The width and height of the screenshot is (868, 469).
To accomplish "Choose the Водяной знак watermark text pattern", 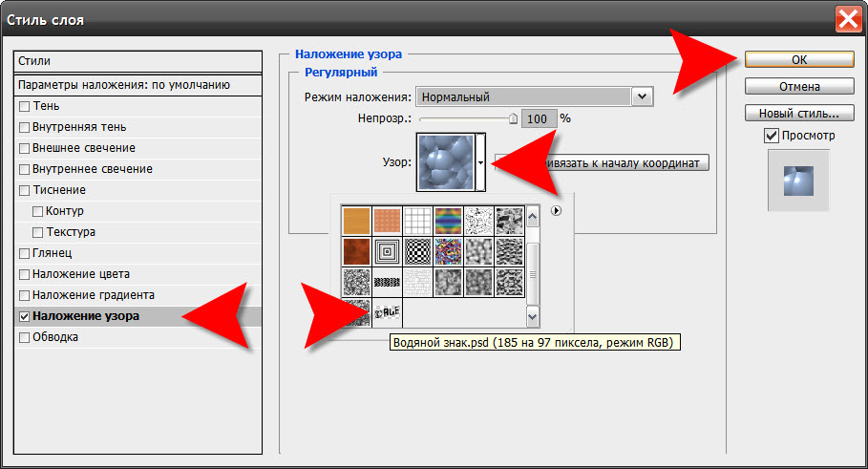I will coord(387,312).
